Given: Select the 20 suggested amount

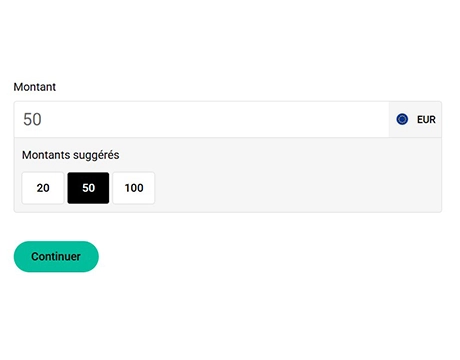Looking at the screenshot, I should coord(43,188).
